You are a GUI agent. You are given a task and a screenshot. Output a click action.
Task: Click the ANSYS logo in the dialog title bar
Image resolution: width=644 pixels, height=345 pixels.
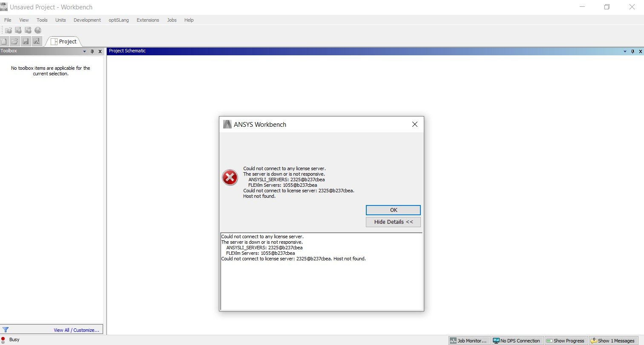tap(227, 124)
